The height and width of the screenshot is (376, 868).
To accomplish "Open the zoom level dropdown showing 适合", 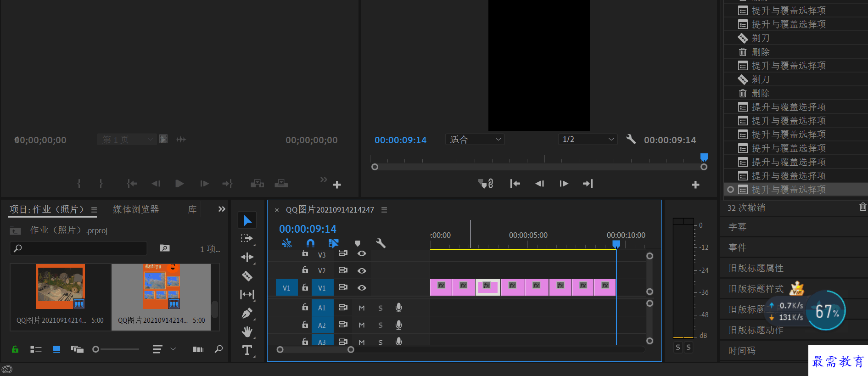I will pos(475,139).
